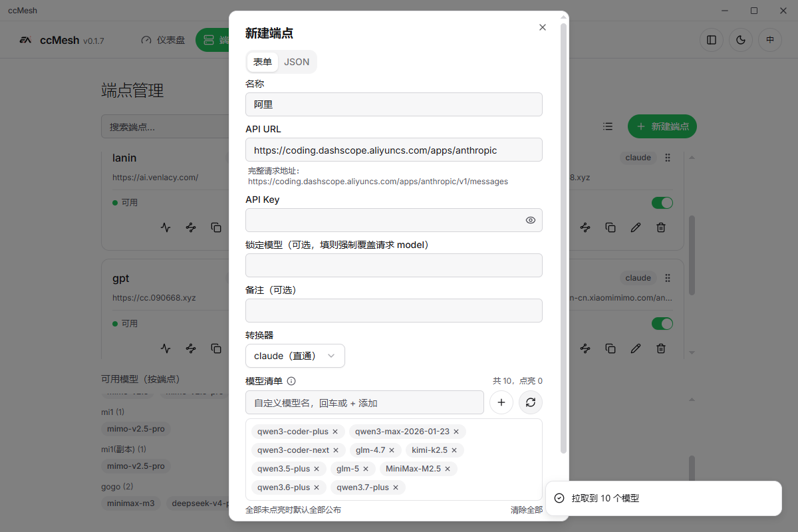The width and height of the screenshot is (798, 532).
Task: Remove glm-5 model chip
Action: click(x=366, y=469)
